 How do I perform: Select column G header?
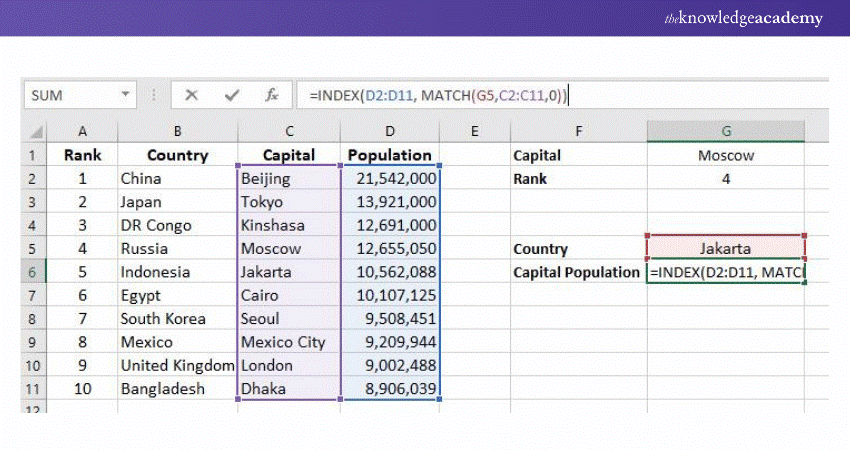[725, 132]
